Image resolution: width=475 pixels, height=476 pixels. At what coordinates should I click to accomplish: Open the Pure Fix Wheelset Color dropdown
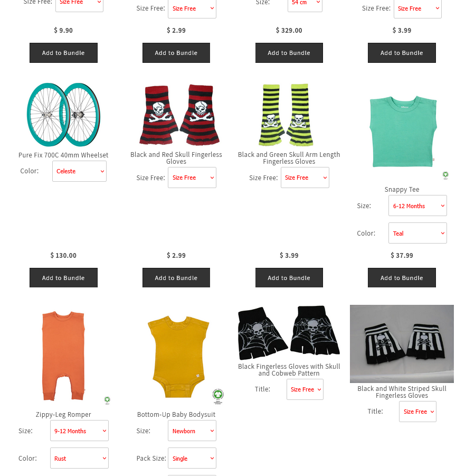[80, 171]
